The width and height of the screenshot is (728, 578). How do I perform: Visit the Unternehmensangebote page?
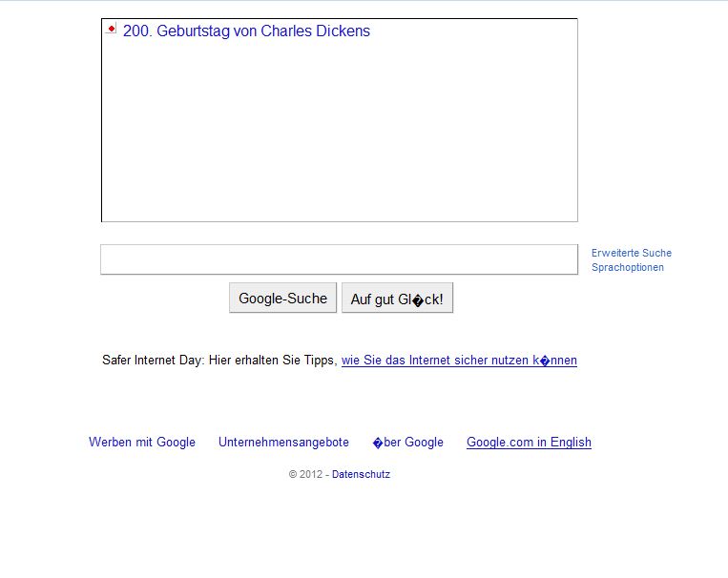(283, 443)
